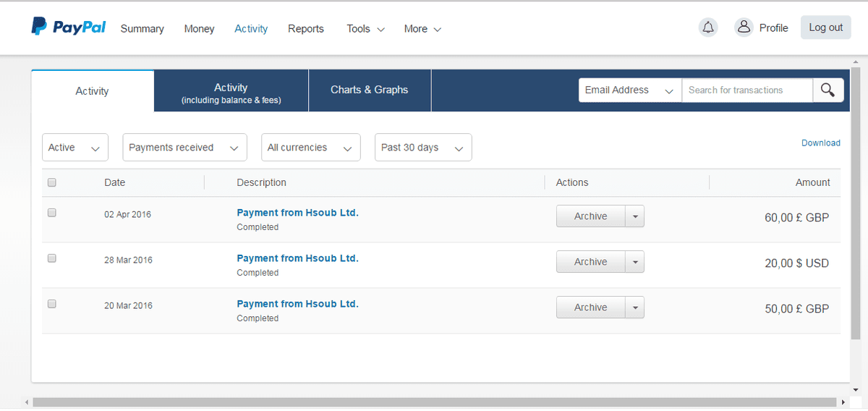Expand Archive options for 50,00 £ payment
The width and height of the screenshot is (868, 411).
pos(634,308)
